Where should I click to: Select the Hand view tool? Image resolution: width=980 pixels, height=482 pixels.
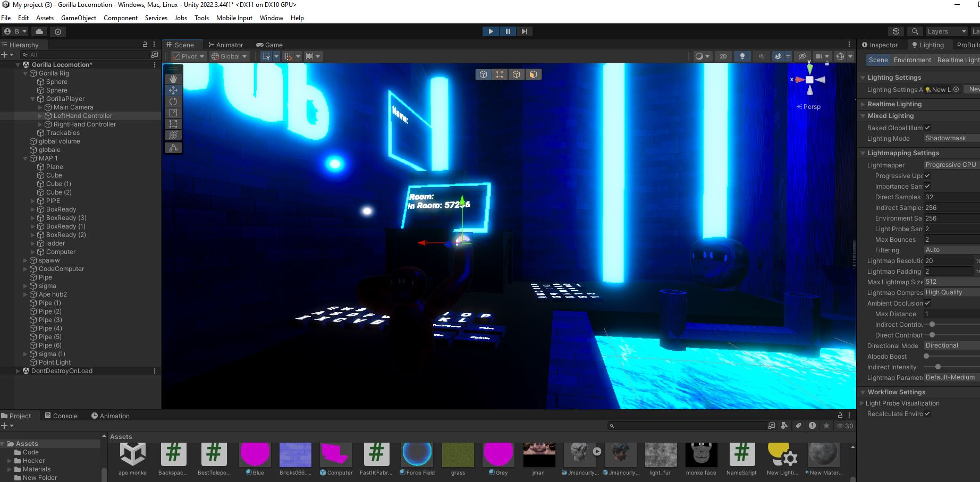click(173, 79)
